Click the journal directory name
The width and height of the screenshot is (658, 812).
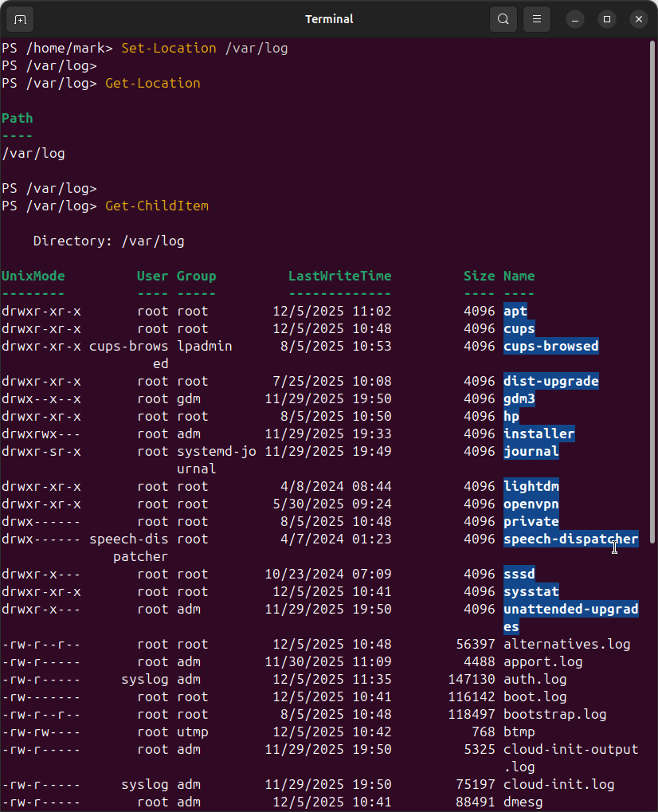(x=531, y=451)
